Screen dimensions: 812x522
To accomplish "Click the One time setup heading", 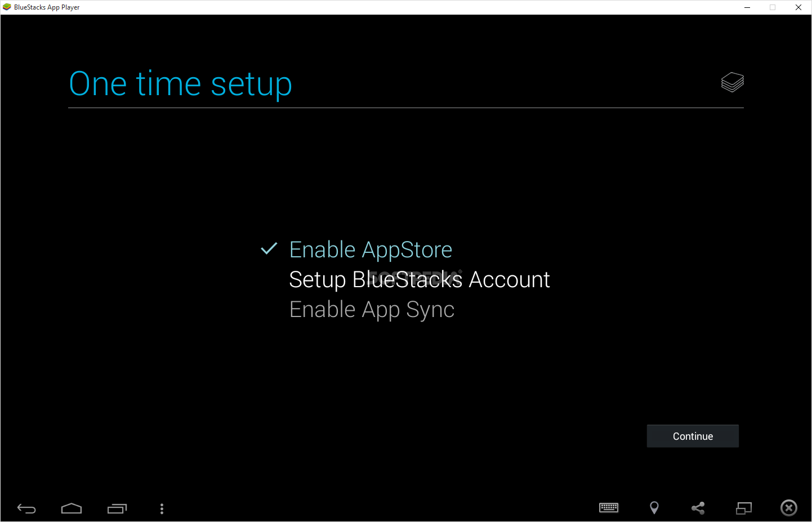I will coord(180,84).
